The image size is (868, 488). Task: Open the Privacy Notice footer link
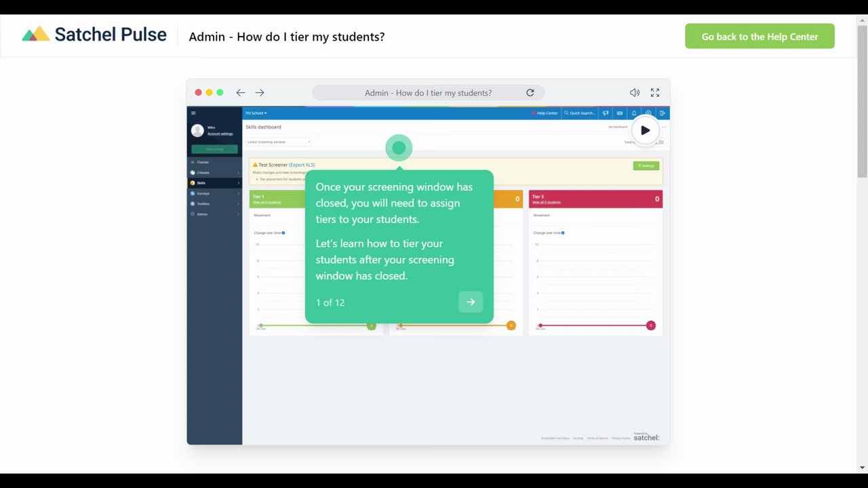[621, 439]
